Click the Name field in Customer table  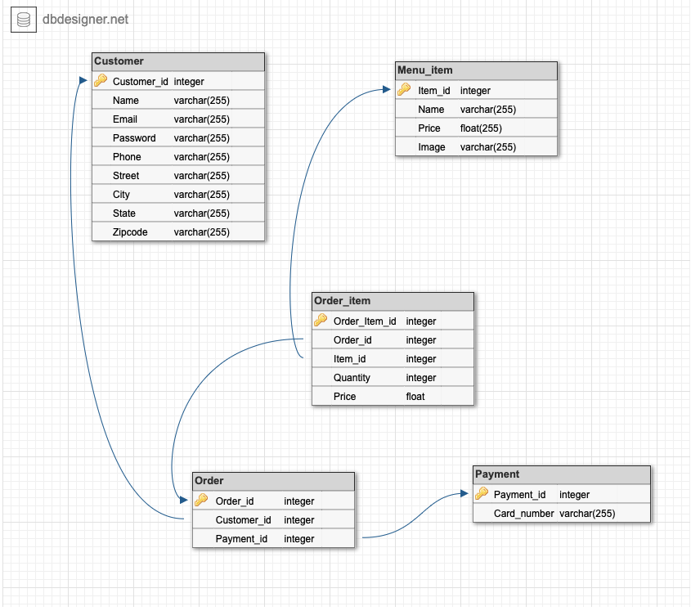(x=178, y=101)
